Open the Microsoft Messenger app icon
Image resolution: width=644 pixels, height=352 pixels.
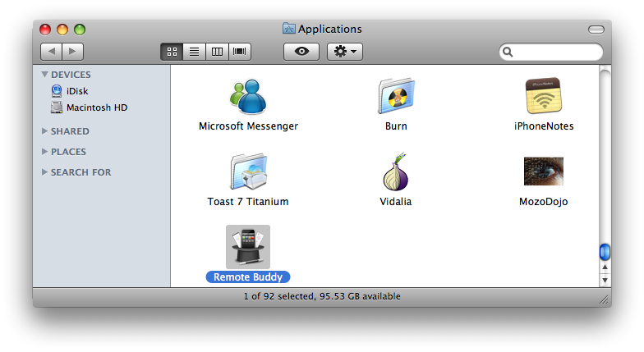[248, 97]
